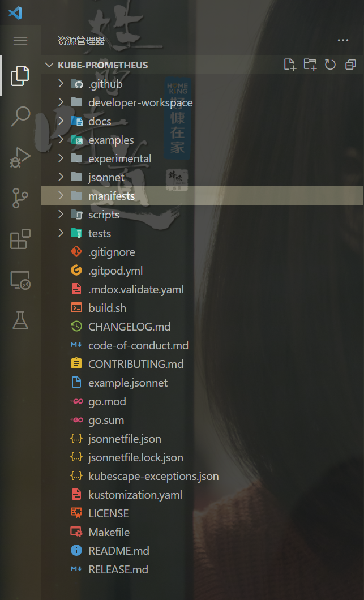
Task: Refresh the explorer file tree
Action: tap(330, 65)
